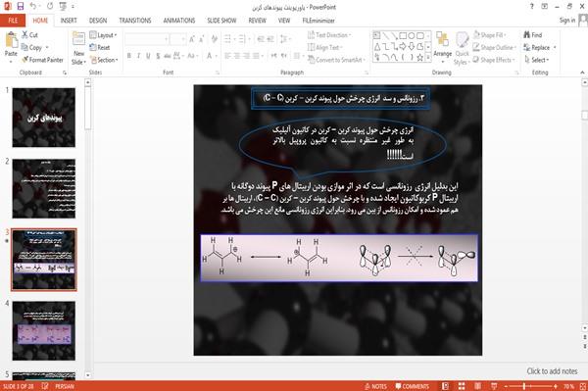Switch to the TRANSITIONS tab

click(x=135, y=21)
